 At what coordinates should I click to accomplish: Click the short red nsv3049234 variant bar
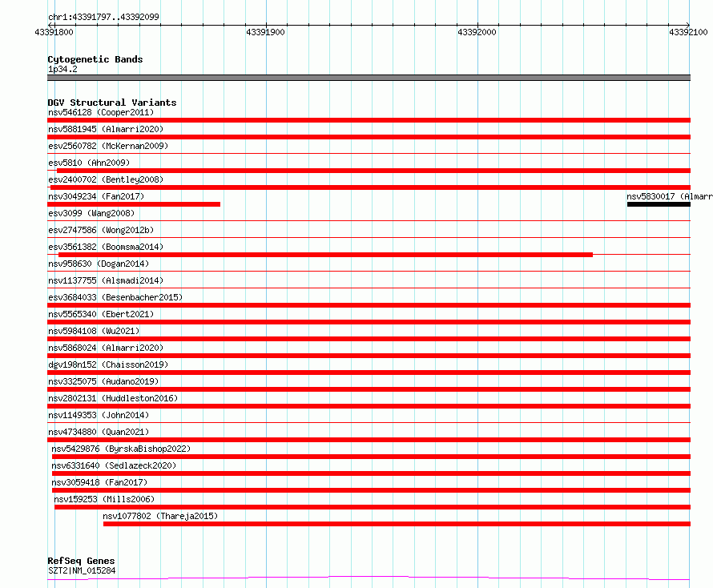pos(134,204)
